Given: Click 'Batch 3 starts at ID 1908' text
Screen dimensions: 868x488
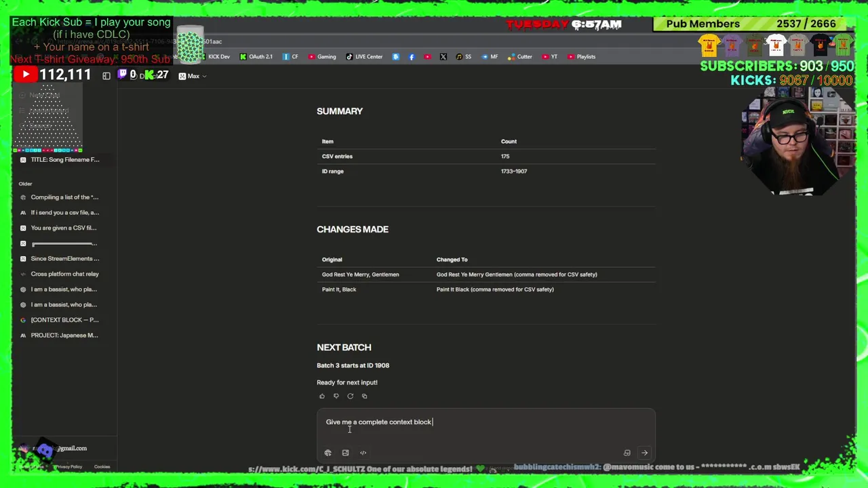Looking at the screenshot, I should click(353, 365).
